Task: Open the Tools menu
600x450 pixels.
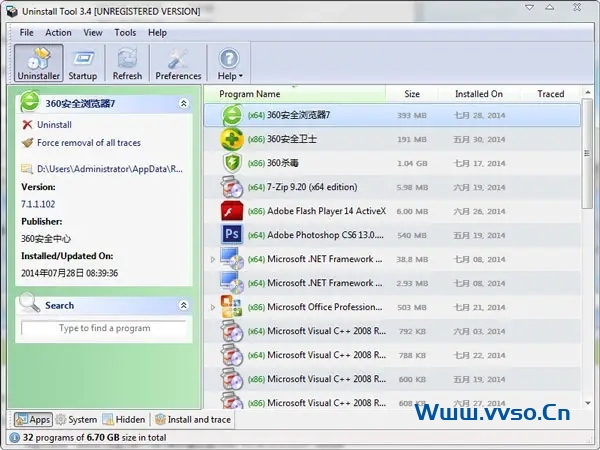Action: 125,32
